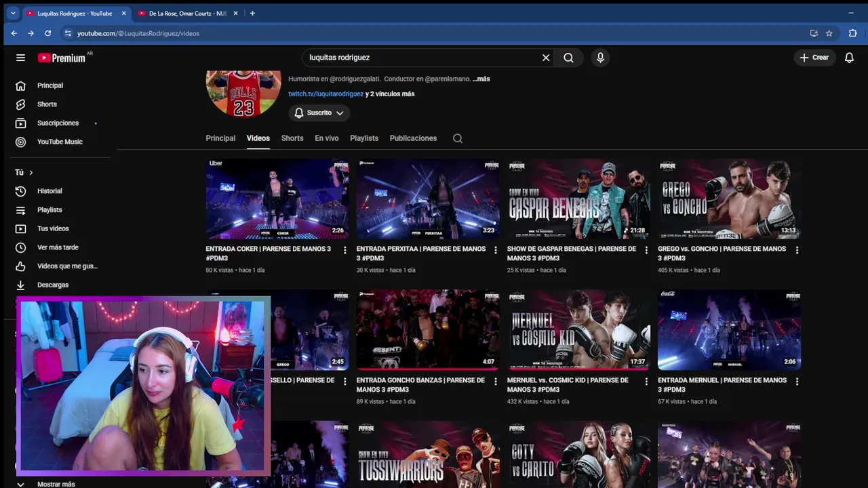Play the GREGO vs GONCHO thumbnail
Screen dimensions: 868x488
click(729, 199)
